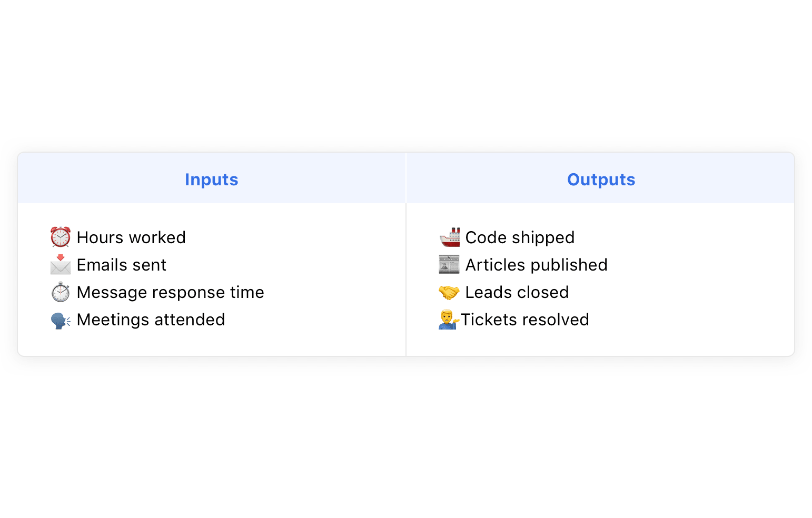This screenshot has height=518, width=812.
Task: Select the Inputs column header
Action: coord(211,180)
